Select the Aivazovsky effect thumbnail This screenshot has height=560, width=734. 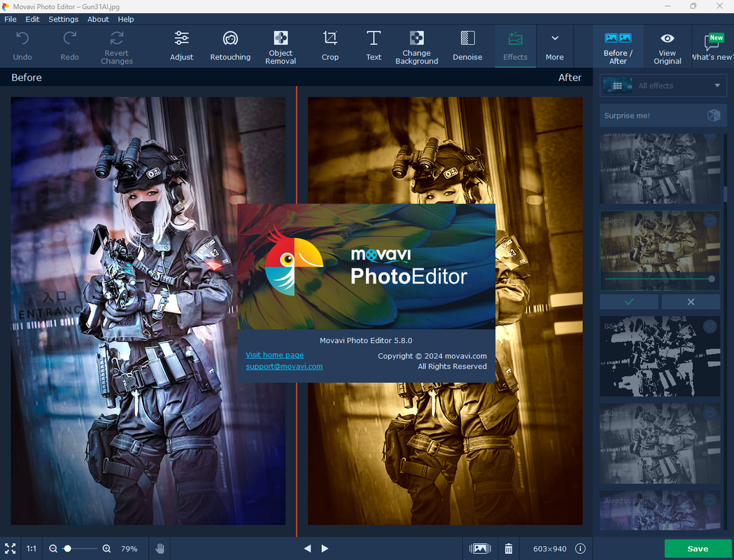coord(660,510)
